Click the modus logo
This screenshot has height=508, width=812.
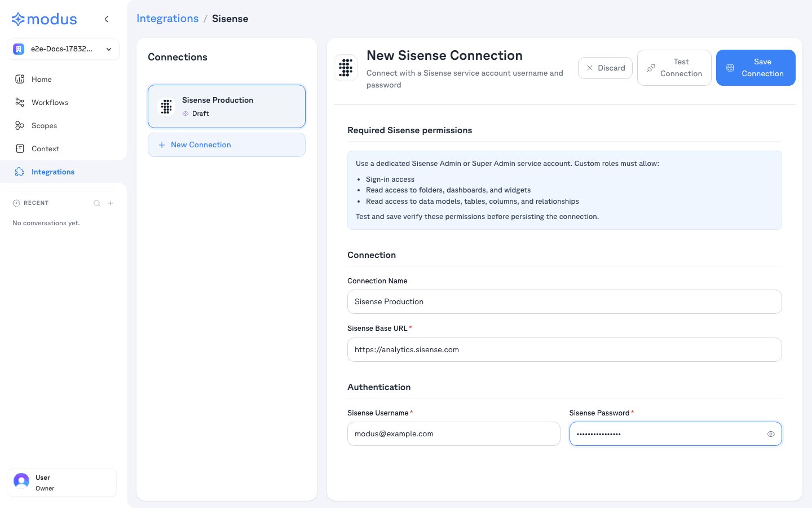44,19
